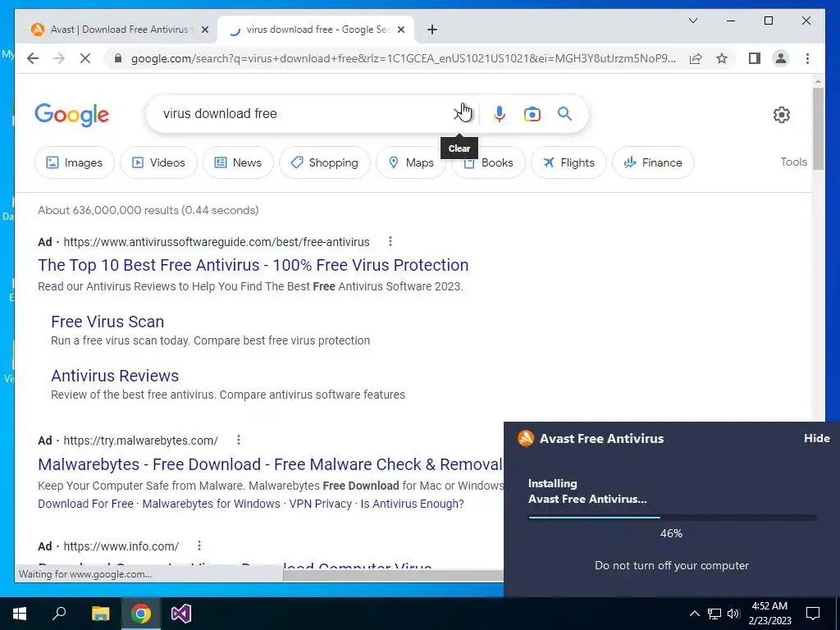Close the Avast Download Free Antivirus tab
Image resolution: width=840 pixels, height=630 pixels.
click(204, 30)
